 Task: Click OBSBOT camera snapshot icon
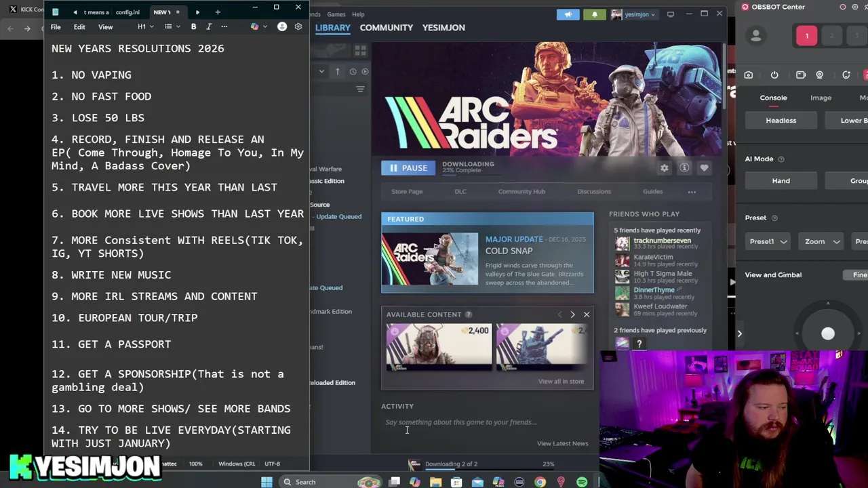click(749, 75)
